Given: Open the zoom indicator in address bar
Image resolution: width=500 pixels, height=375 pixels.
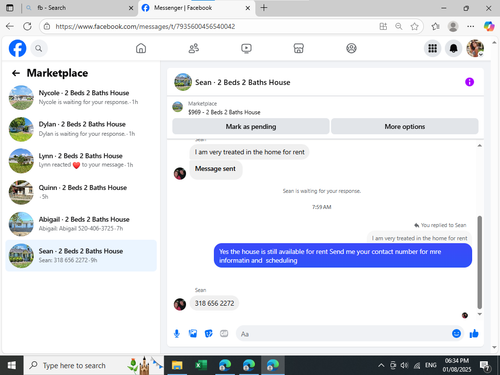Looking at the screenshot, I should (399, 26).
